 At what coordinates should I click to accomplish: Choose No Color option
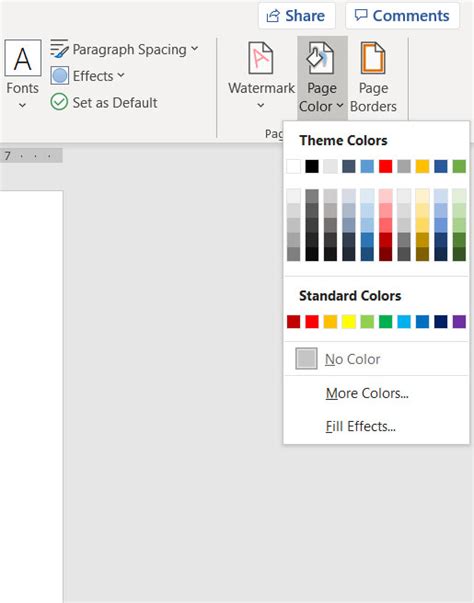coord(376,359)
